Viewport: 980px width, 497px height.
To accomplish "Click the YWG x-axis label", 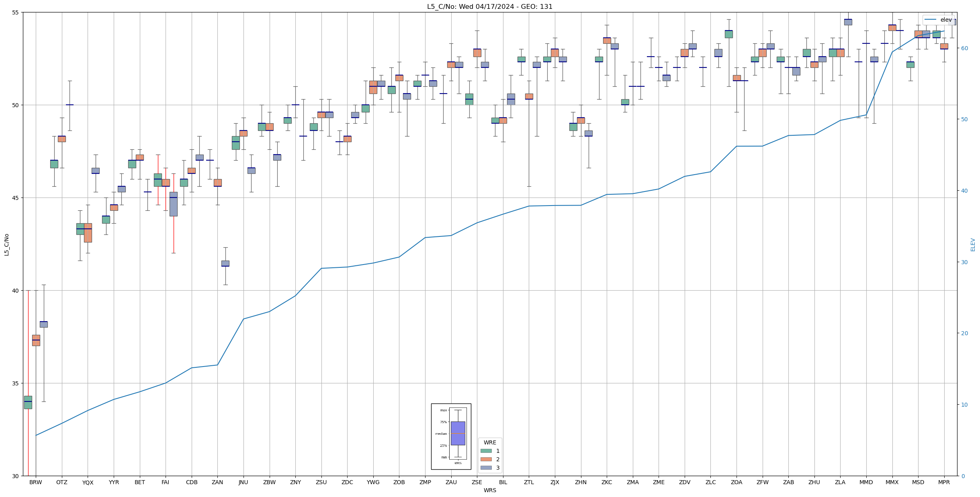I will 373,483.
